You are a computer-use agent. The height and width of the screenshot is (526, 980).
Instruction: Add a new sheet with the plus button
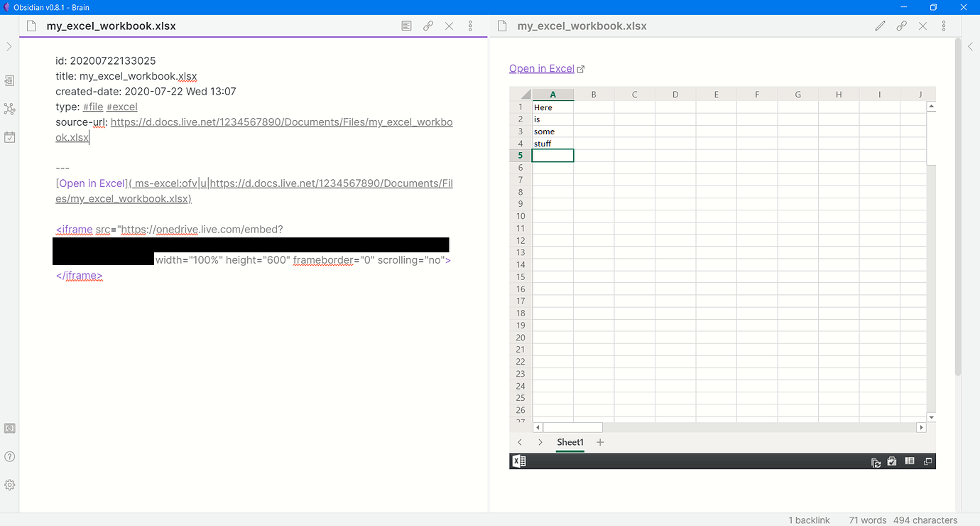click(x=599, y=442)
